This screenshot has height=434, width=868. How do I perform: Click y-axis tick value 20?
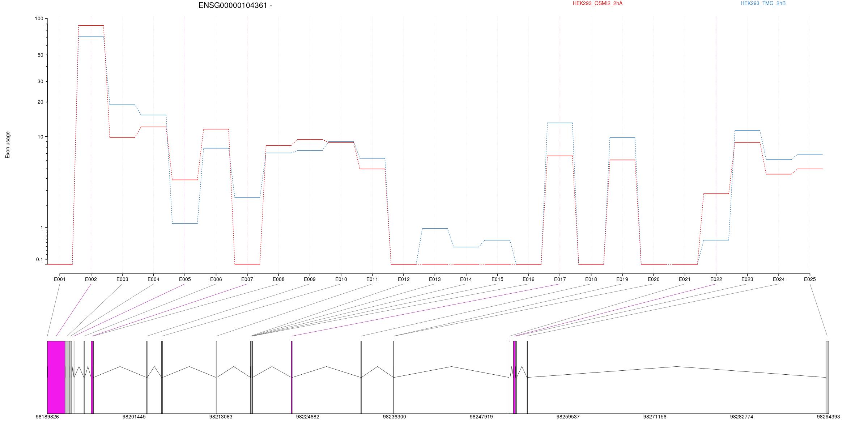coord(40,102)
